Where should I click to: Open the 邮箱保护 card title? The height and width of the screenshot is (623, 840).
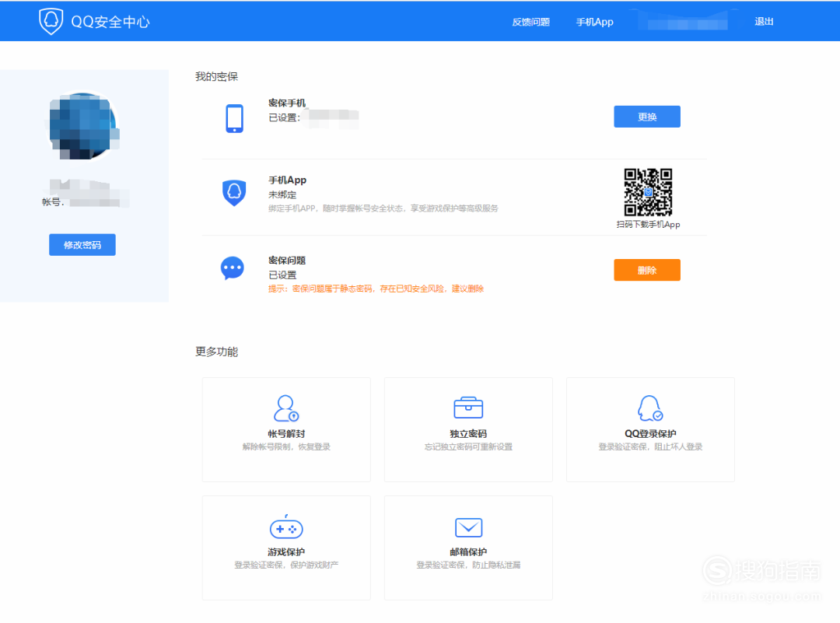(468, 551)
